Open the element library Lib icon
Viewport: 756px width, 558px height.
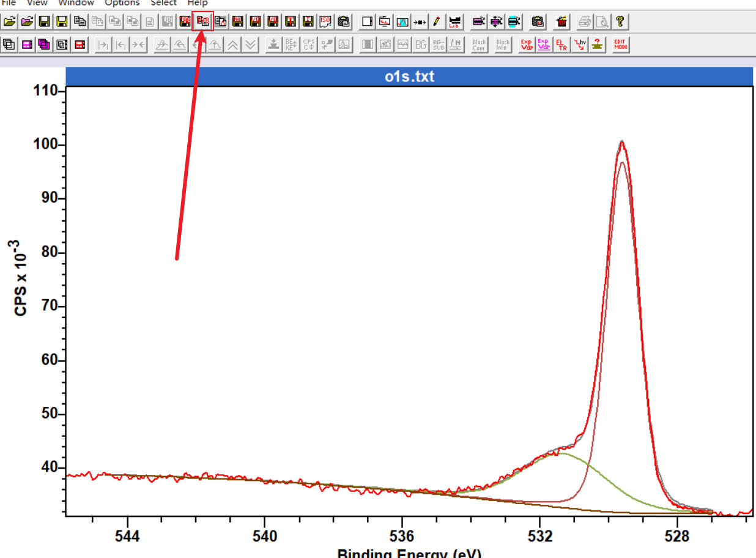[454, 22]
